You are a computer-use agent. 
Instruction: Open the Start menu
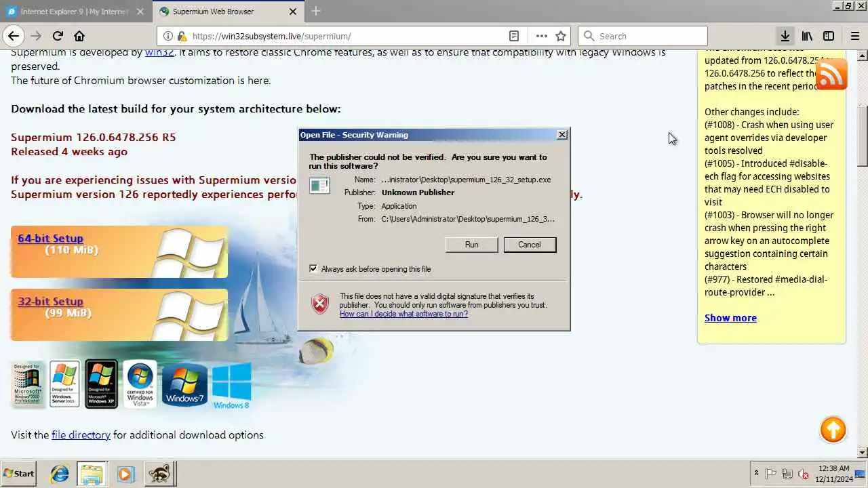click(18, 474)
